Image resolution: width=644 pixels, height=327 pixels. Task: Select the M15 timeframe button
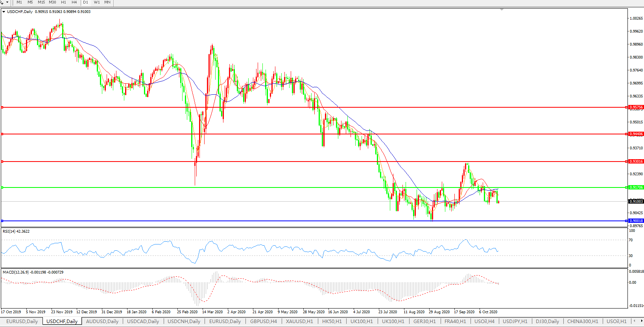pos(41,2)
